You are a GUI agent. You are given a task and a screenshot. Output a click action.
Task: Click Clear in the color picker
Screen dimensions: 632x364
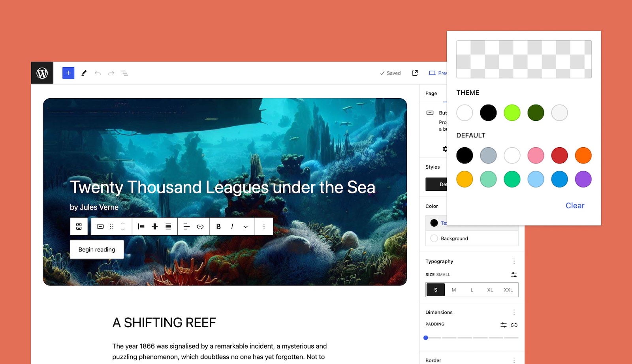tap(575, 206)
